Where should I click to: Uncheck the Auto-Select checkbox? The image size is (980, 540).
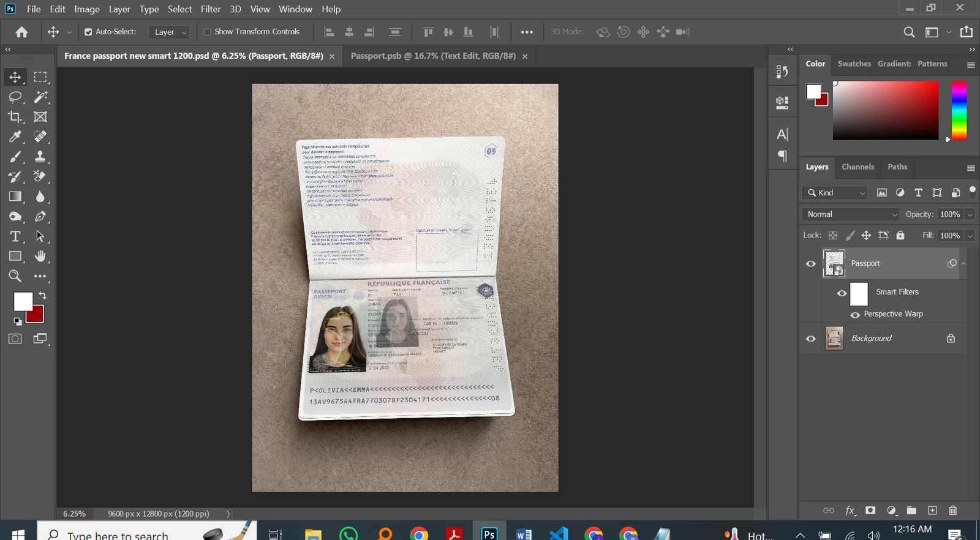click(x=88, y=32)
